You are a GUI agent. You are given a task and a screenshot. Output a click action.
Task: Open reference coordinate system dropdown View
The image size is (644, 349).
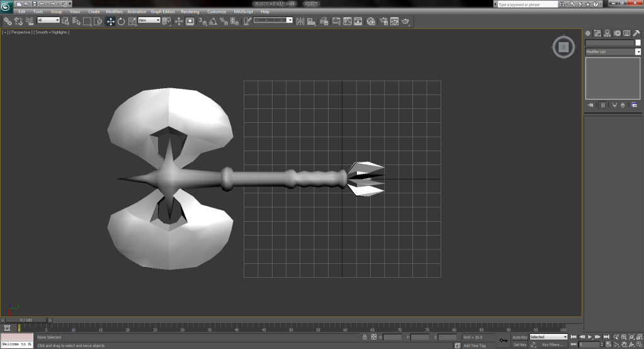click(x=149, y=20)
